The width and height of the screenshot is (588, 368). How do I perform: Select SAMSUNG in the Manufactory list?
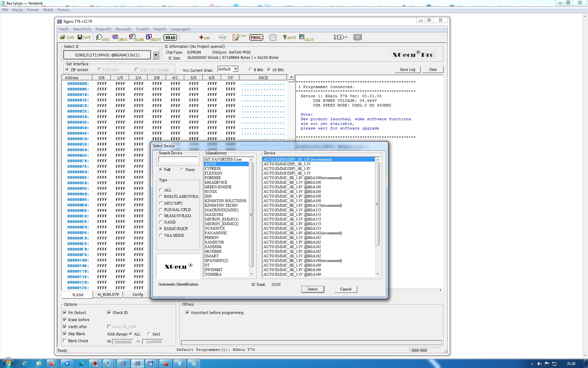214,242
